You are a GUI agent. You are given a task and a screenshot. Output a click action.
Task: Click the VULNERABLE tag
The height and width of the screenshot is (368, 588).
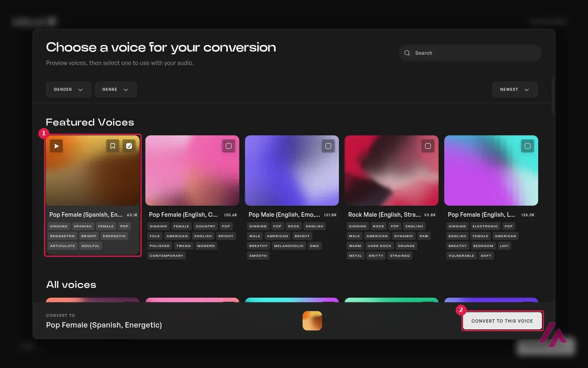(x=461, y=256)
